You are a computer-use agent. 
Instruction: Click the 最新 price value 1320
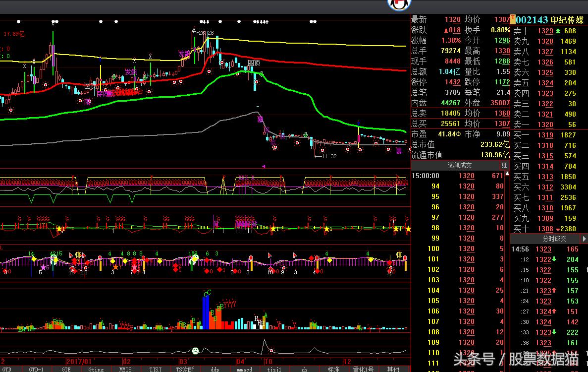point(453,19)
